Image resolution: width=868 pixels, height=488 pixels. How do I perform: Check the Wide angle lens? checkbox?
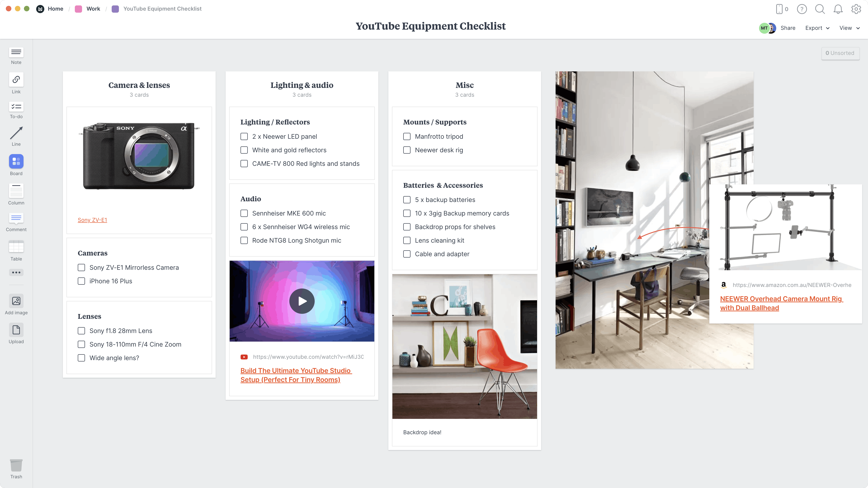point(82,357)
